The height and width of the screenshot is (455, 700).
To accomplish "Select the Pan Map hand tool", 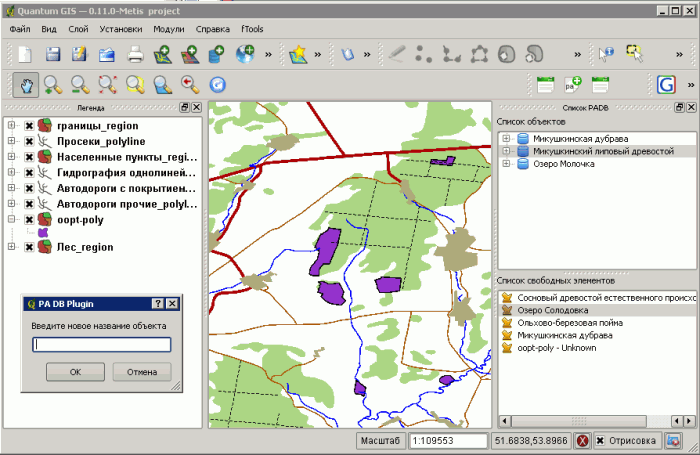I will [x=25, y=85].
